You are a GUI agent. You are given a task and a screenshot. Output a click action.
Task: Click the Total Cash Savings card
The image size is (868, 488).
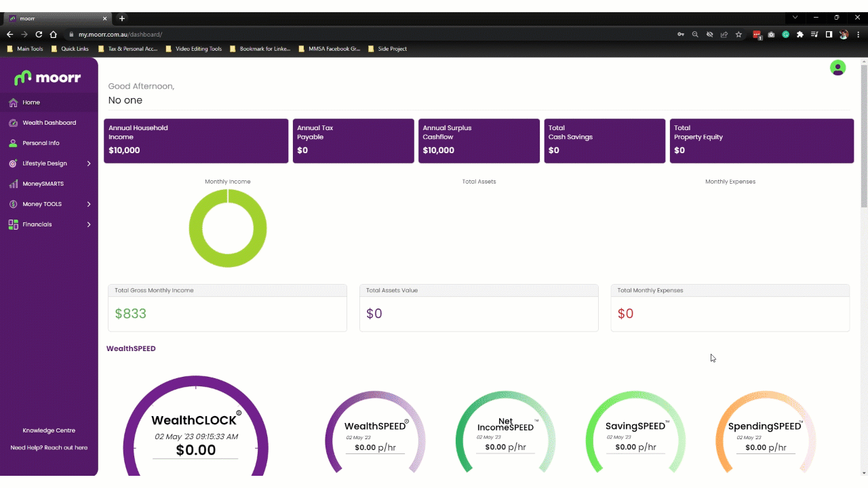click(605, 141)
